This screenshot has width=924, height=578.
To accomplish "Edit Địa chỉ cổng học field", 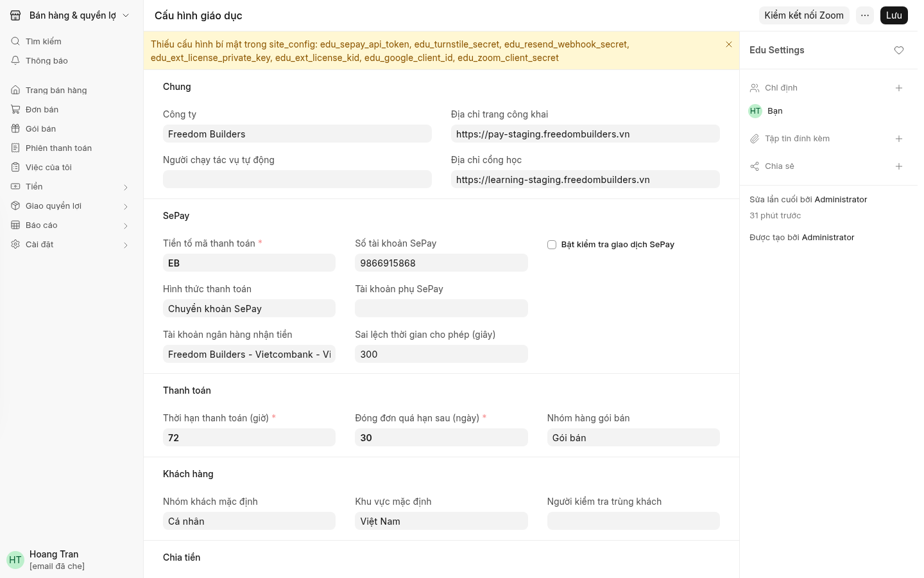I will pyautogui.click(x=585, y=179).
